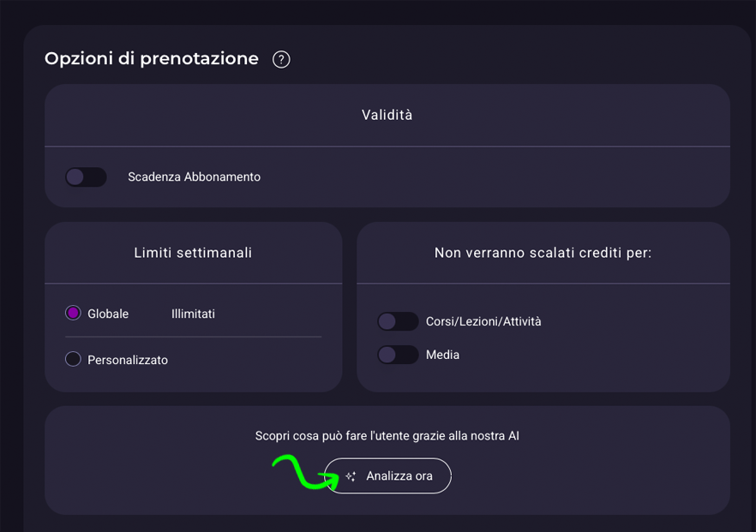Enable the Scadenza Abbonamento toggle
This screenshot has width=756, height=532.
[86, 177]
